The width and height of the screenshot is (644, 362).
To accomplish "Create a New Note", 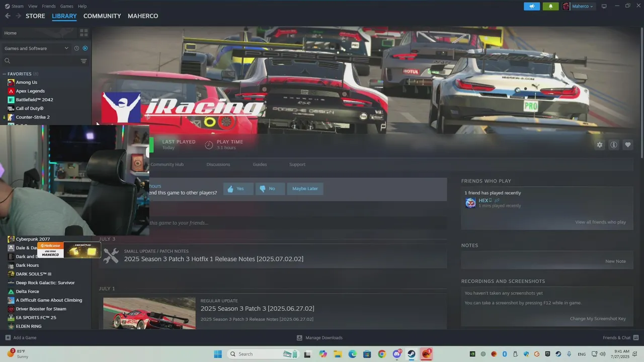I will 615,261.
